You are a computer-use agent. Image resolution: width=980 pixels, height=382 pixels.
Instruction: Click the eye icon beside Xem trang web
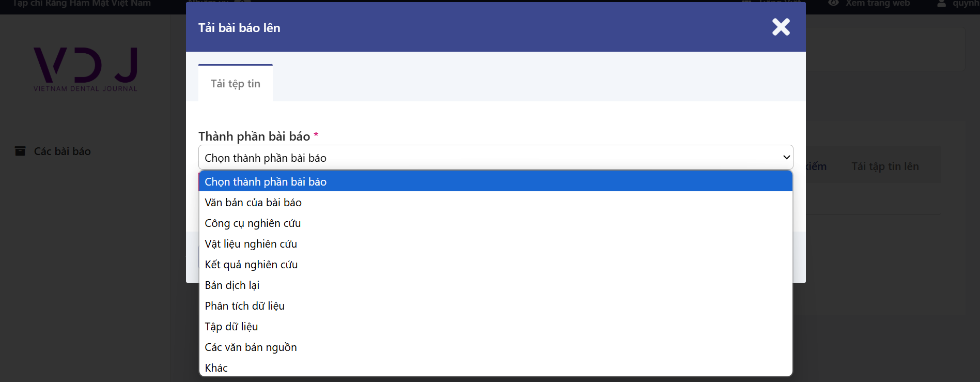[833, 3]
